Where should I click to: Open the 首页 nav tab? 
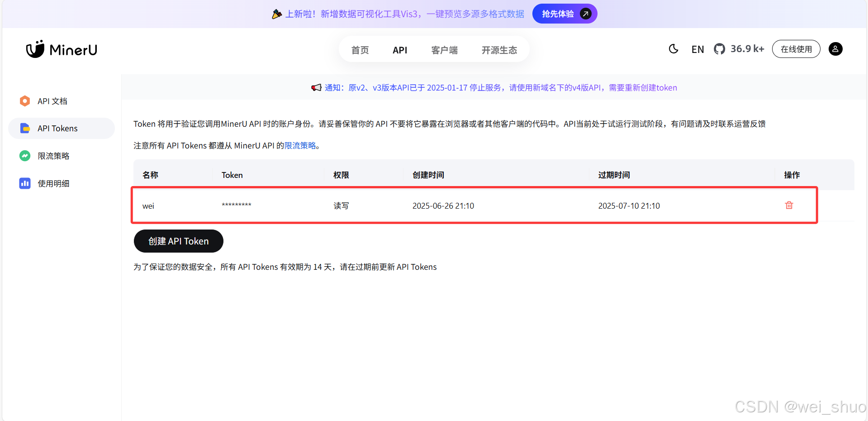360,50
